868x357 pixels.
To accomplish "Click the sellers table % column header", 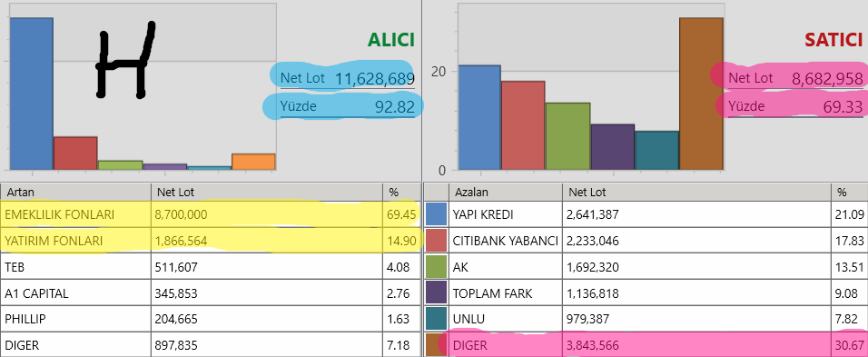I will 850,192.
